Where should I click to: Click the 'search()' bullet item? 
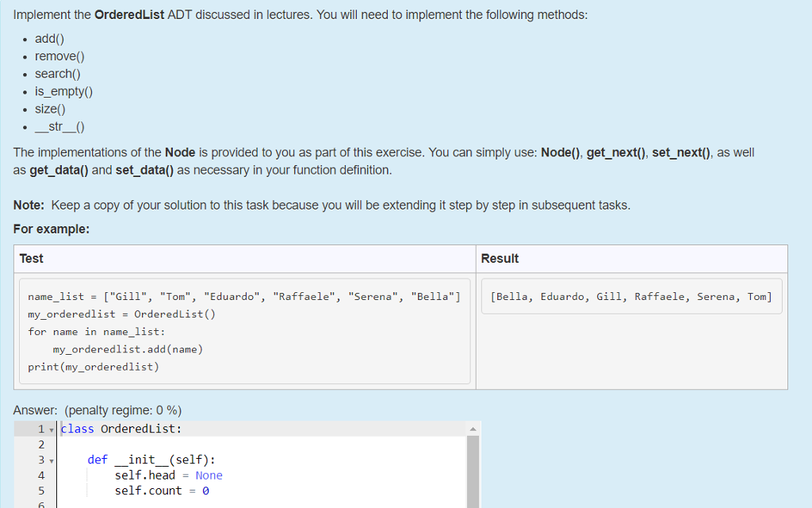tap(57, 74)
